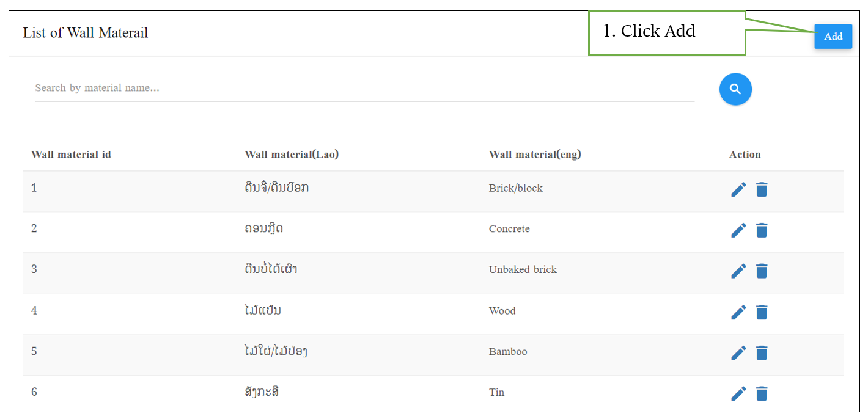Click the Wall material(Lao) column header
Screen dimensions: 868x419
coord(292,155)
